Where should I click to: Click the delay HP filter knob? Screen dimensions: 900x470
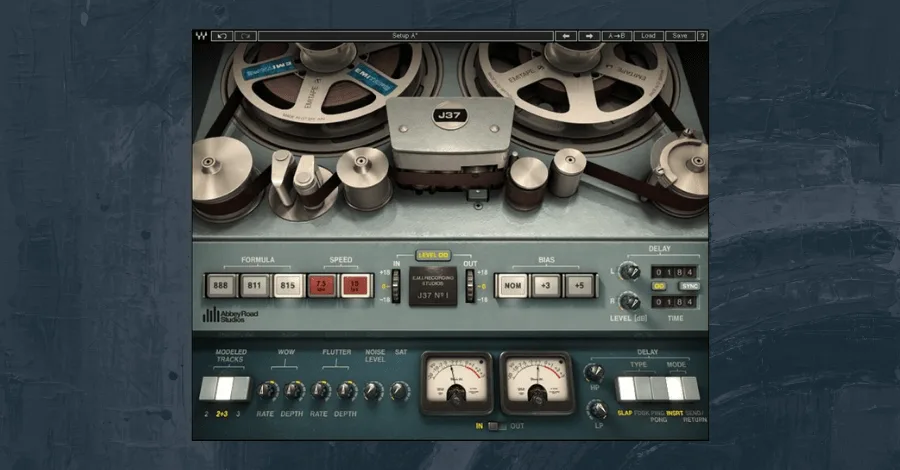click(x=595, y=373)
